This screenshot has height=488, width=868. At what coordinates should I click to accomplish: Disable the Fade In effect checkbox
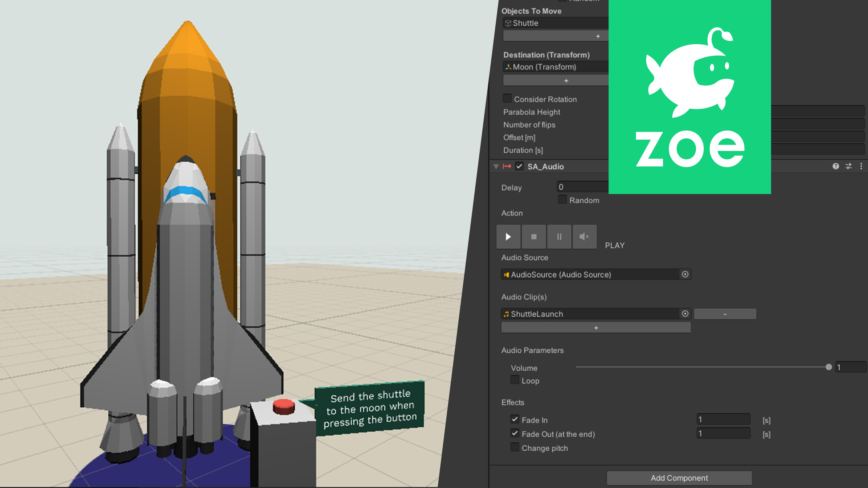[514, 420]
